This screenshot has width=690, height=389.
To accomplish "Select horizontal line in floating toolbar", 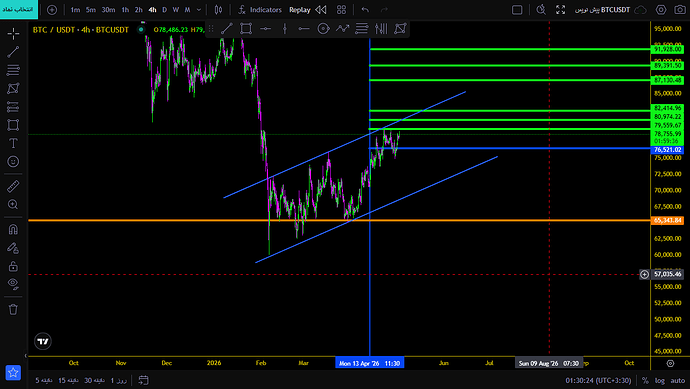I will (x=265, y=29).
